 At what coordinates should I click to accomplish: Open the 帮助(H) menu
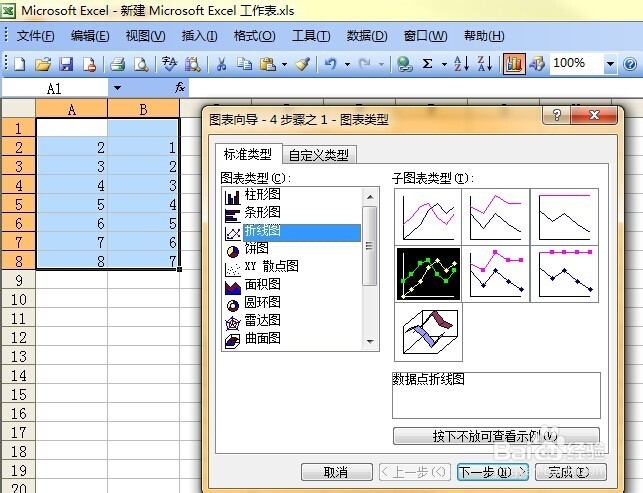coord(484,36)
